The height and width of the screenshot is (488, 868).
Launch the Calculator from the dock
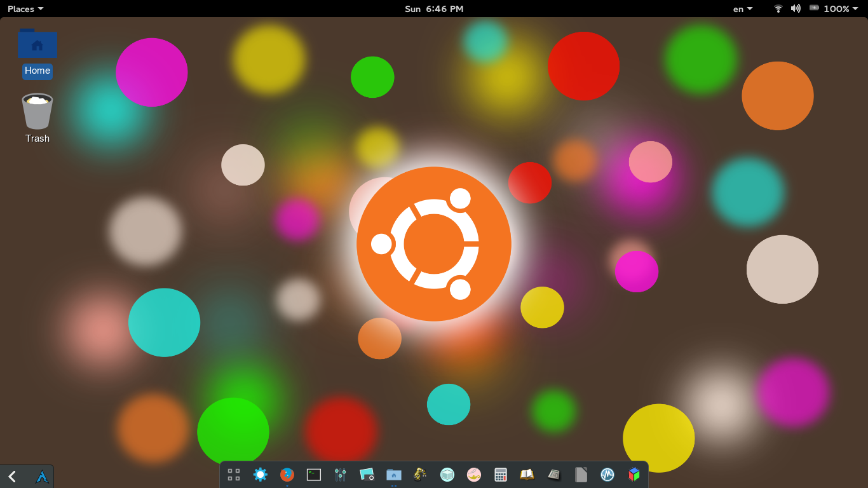(501, 475)
